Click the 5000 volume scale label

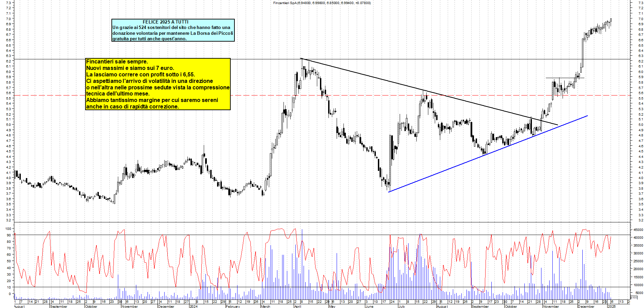[x=639, y=293]
